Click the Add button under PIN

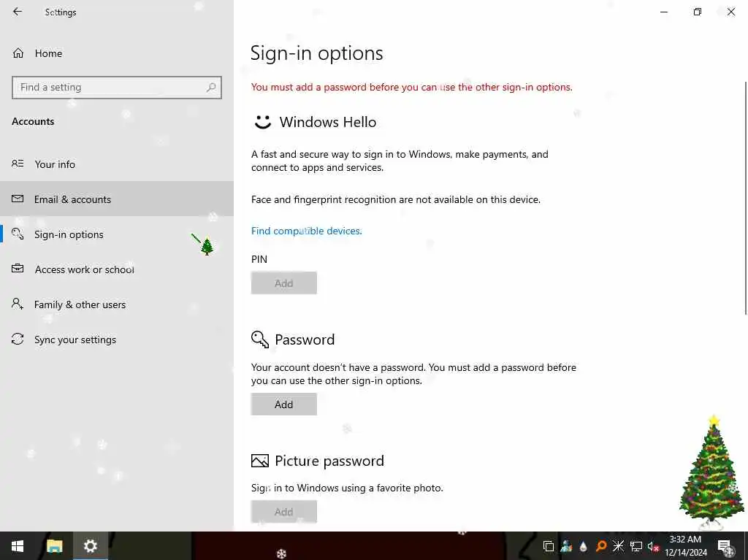[284, 283]
